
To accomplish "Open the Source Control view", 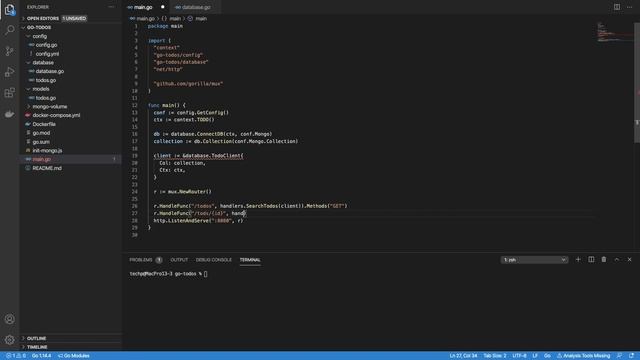I will tap(10, 51).
